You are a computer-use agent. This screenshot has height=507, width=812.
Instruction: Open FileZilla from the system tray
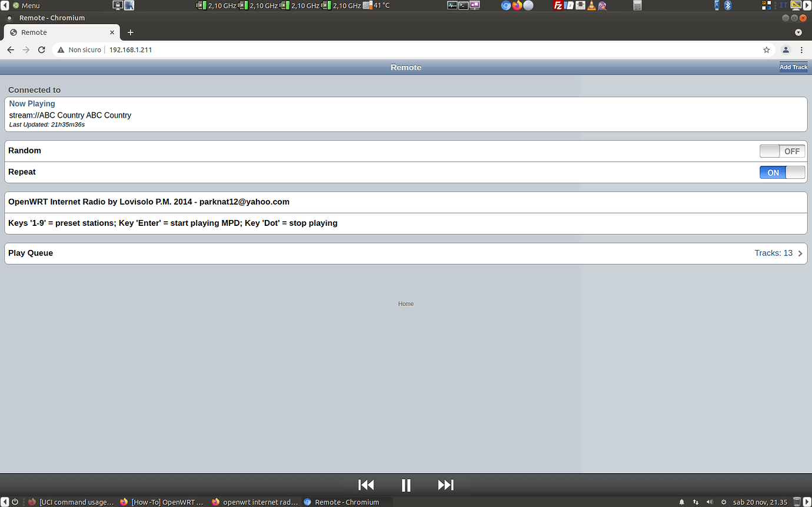point(558,5)
